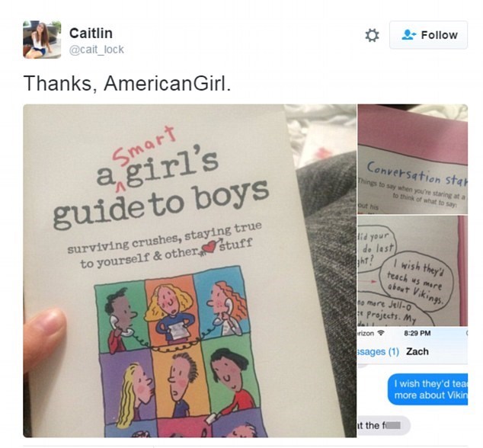Click the Follow button
483x448 pixels.
click(428, 35)
